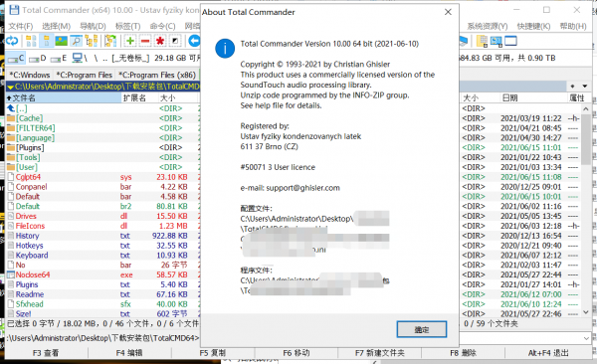Select drive E in the left drive bar

coord(59,59)
